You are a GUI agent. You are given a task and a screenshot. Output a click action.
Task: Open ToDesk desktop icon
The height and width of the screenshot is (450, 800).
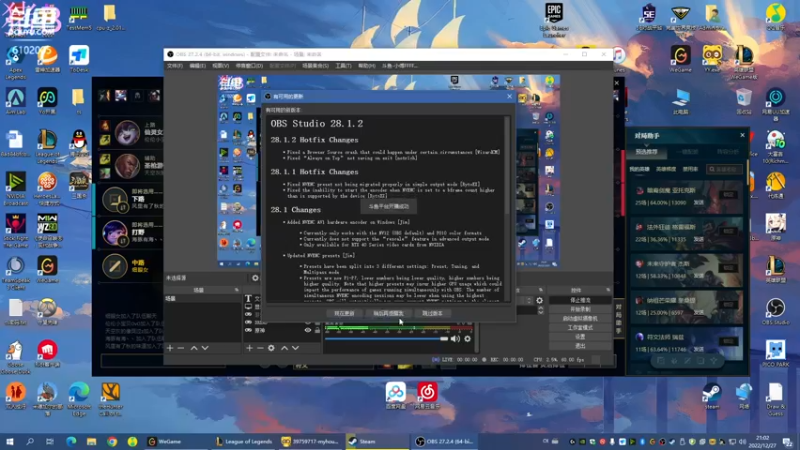(x=79, y=59)
